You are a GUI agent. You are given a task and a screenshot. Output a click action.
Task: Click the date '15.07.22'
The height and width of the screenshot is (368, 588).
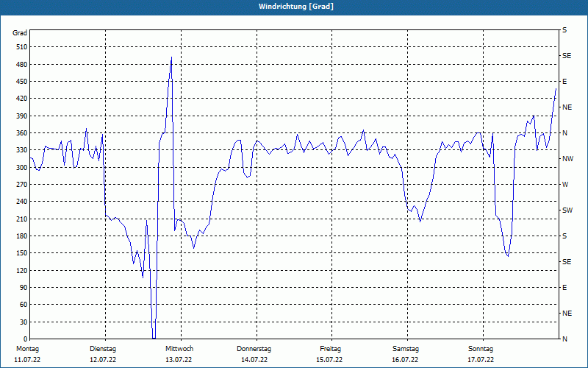click(329, 360)
